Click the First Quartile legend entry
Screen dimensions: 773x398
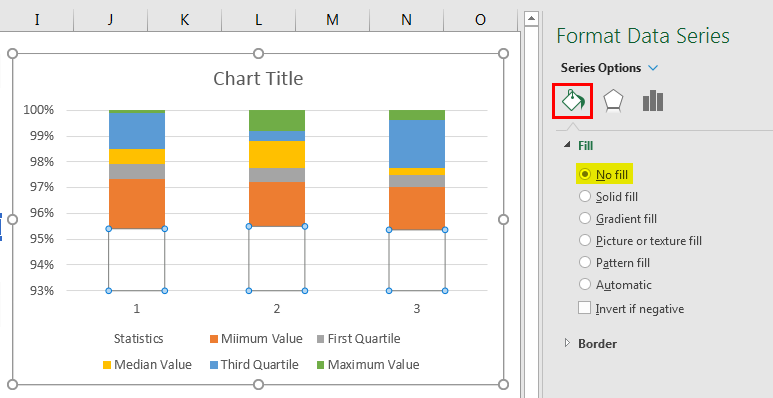pyautogui.click(x=358, y=339)
